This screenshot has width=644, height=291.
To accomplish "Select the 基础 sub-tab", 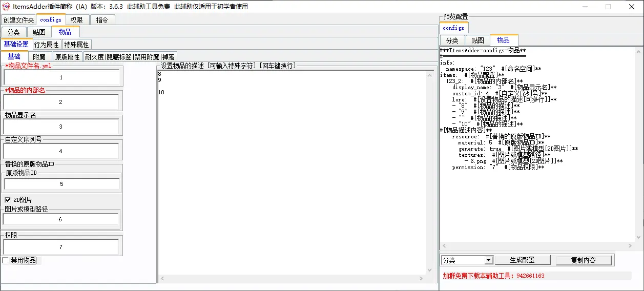I will [14, 56].
